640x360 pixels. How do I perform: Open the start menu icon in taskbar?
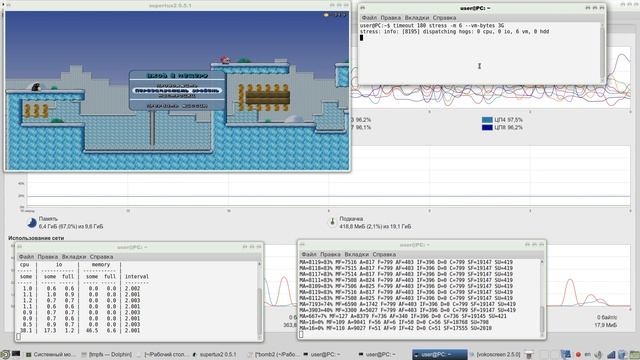click(4, 354)
